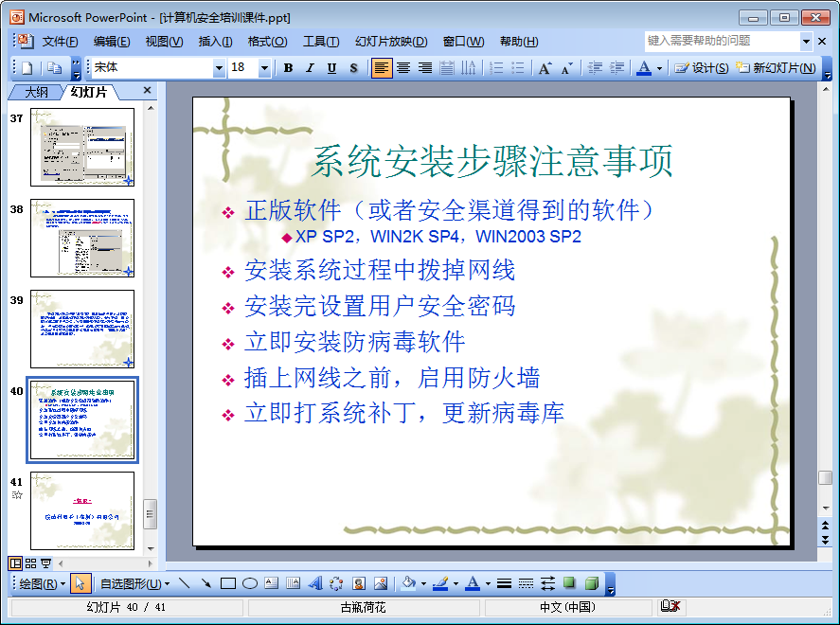Increase font size icon
Viewport: 840px width, 625px height.
(x=545, y=68)
